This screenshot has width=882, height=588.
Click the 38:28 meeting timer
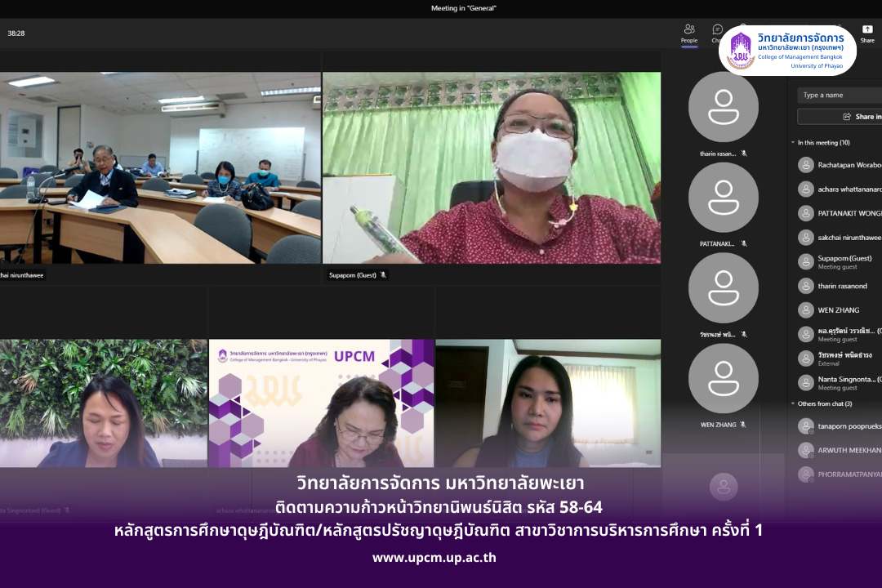pyautogui.click(x=16, y=33)
